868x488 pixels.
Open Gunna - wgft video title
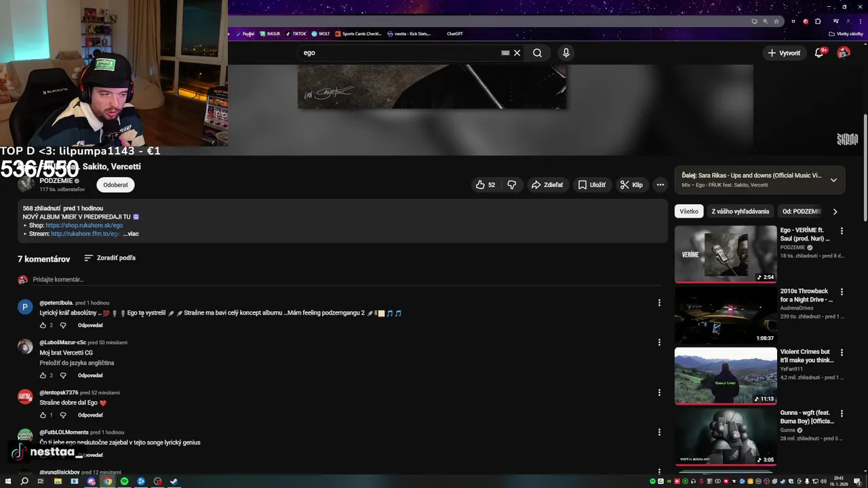coord(807,417)
